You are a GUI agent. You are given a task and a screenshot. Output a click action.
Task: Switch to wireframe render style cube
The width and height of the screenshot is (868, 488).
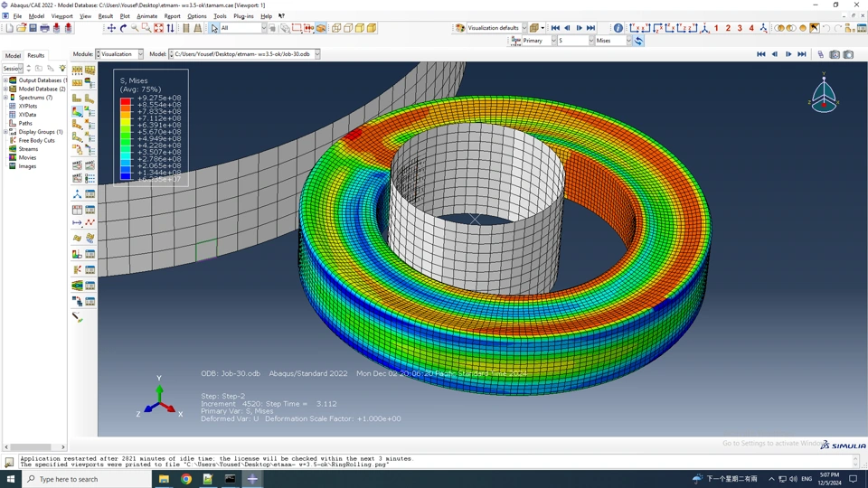click(x=336, y=28)
